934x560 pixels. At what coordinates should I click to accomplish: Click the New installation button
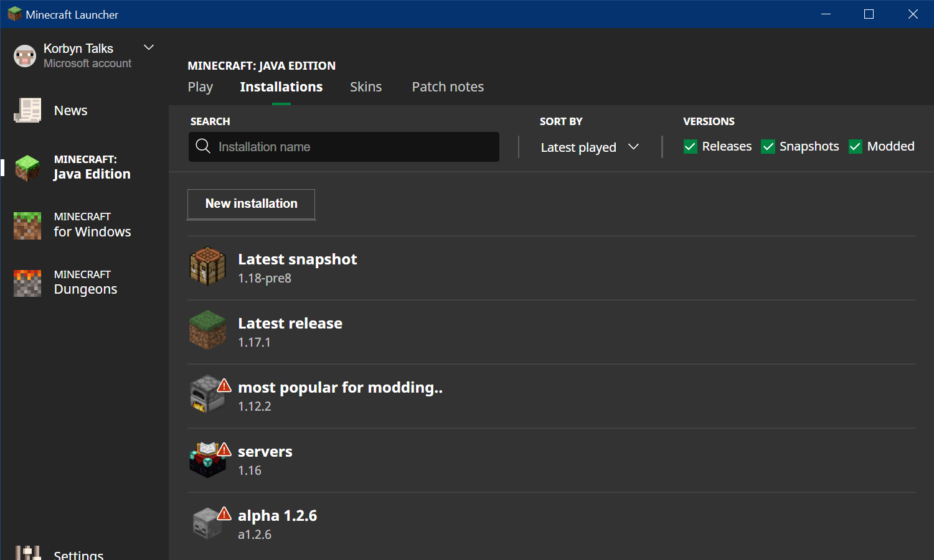tap(251, 204)
